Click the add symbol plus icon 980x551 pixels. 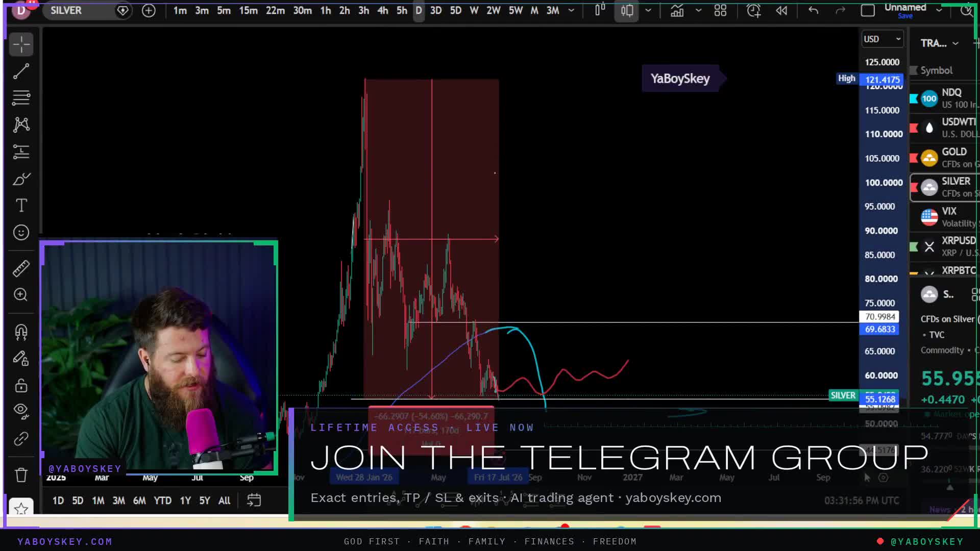tap(149, 10)
